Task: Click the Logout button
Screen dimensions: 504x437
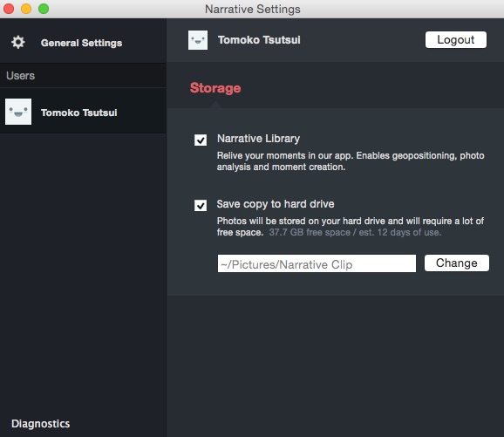Action: click(456, 39)
